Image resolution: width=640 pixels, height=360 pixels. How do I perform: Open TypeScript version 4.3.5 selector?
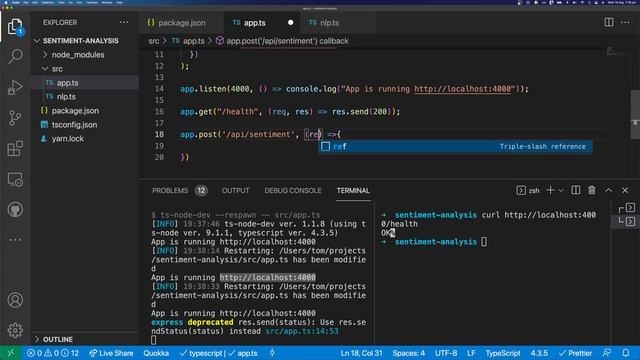[x=539, y=353]
